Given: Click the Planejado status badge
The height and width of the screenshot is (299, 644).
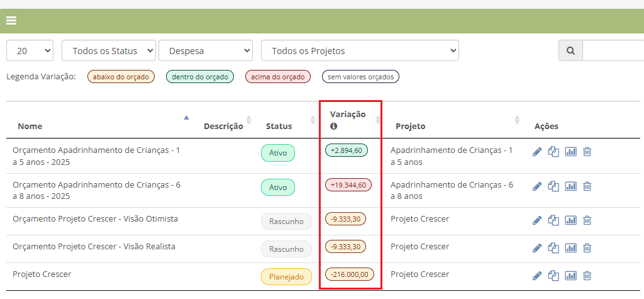Looking at the screenshot, I should (286, 277).
